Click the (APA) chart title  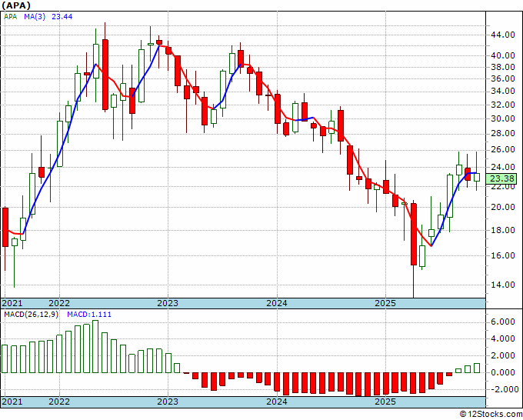coord(16,5)
